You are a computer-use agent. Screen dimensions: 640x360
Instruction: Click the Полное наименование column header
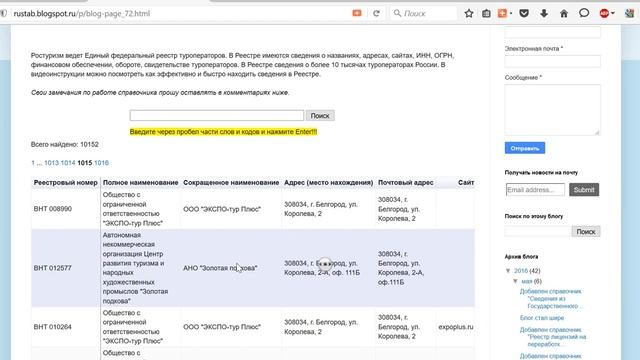(x=140, y=182)
